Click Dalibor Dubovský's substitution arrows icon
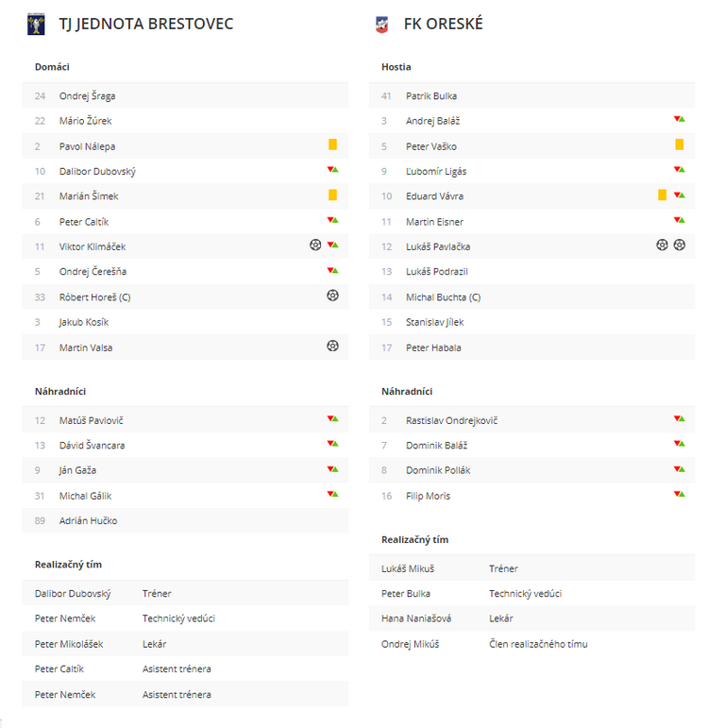This screenshot has width=708, height=728. point(332,169)
